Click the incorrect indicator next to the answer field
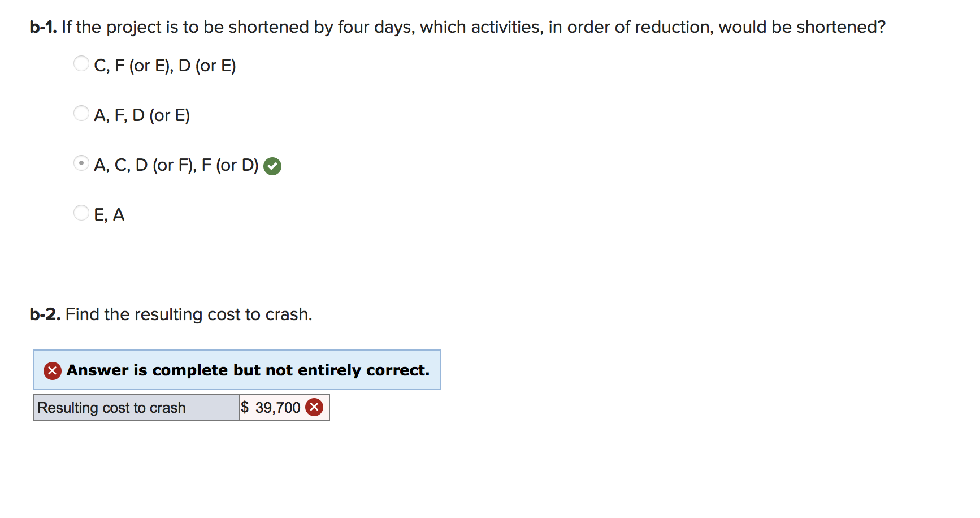 point(315,407)
